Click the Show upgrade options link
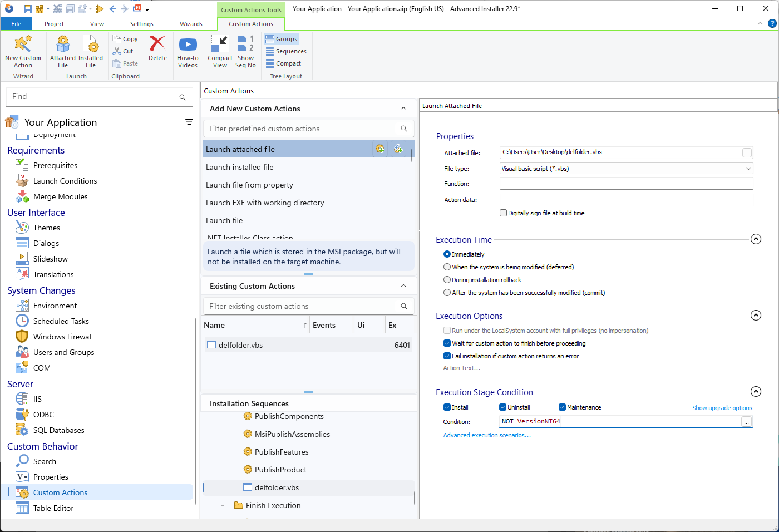 click(x=722, y=408)
